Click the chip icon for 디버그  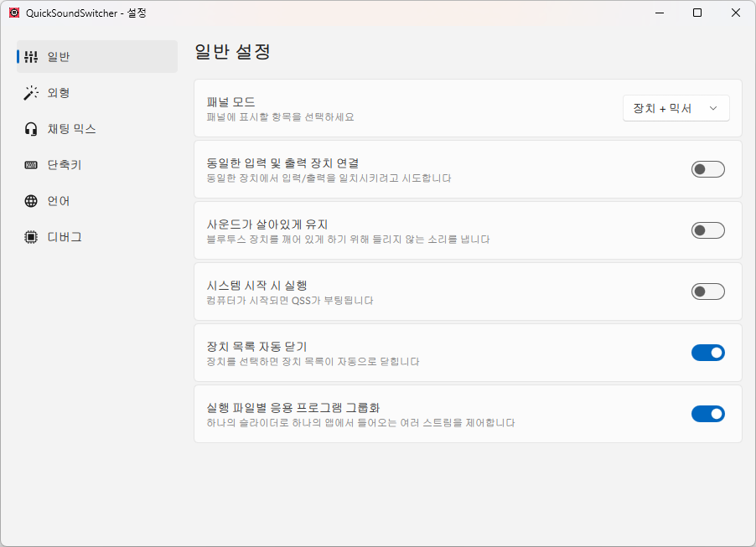click(31, 237)
